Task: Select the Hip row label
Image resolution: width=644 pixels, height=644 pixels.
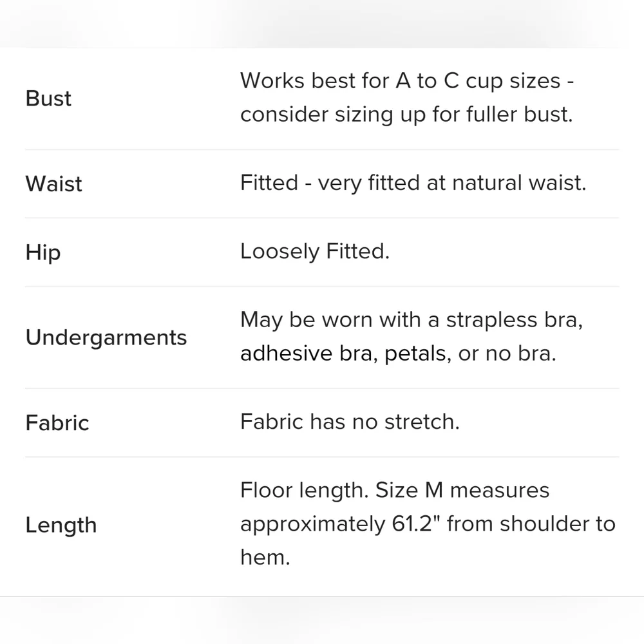Action: [x=43, y=252]
